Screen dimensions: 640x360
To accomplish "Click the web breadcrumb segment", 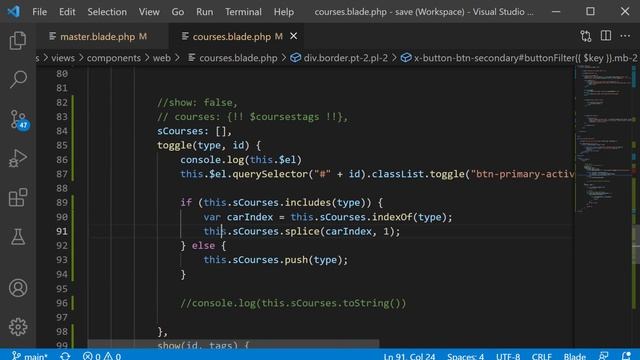I will pos(162,58).
